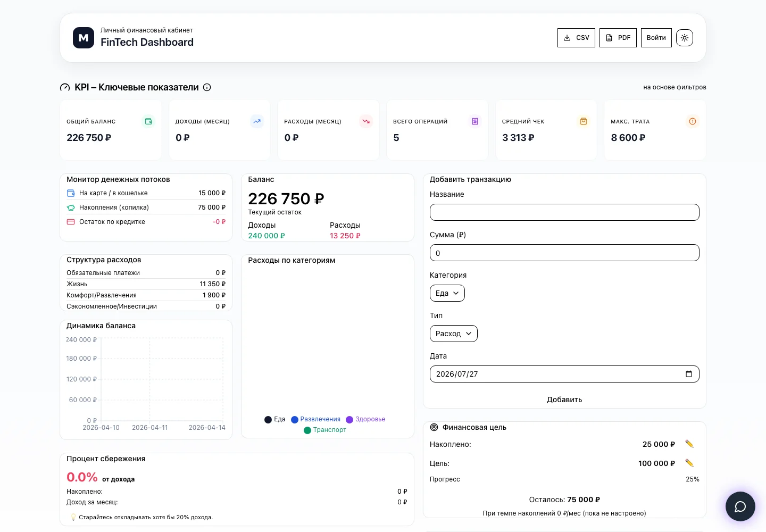The height and width of the screenshot is (532, 766).
Task: Open the calendar picker icon
Action: 689,374
